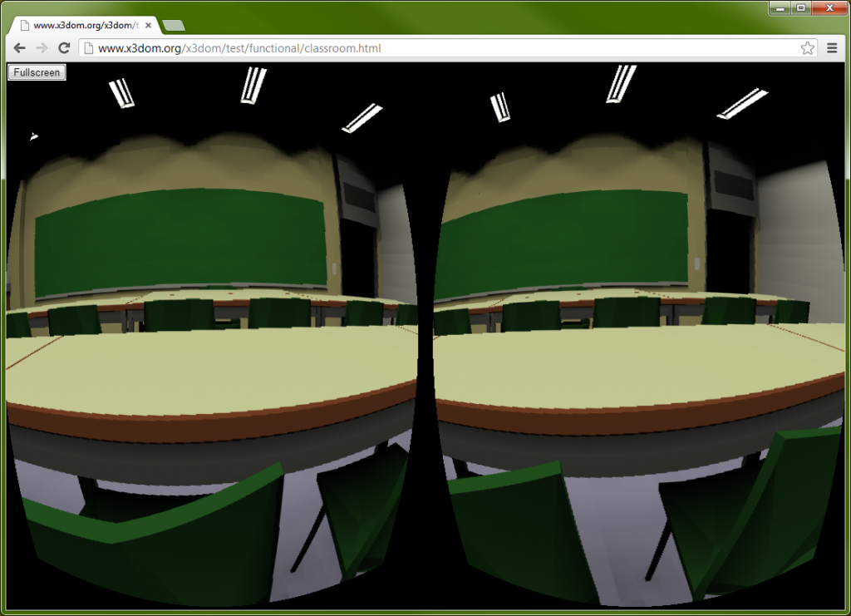
Task: Click the back navigation arrow
Action: pos(18,47)
